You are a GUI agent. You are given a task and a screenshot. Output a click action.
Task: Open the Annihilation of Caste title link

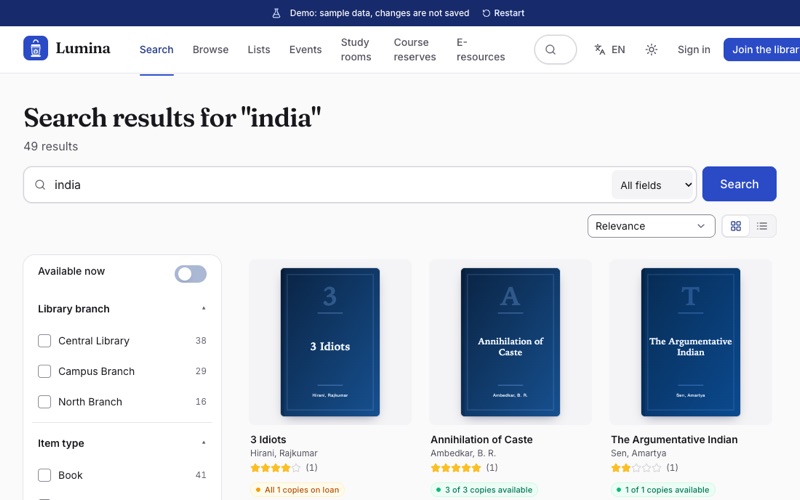(x=481, y=439)
